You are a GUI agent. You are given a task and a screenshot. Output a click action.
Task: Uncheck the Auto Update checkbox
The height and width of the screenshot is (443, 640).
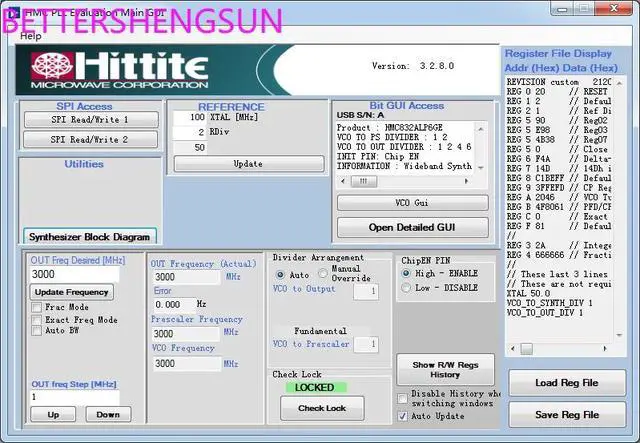pos(404,415)
